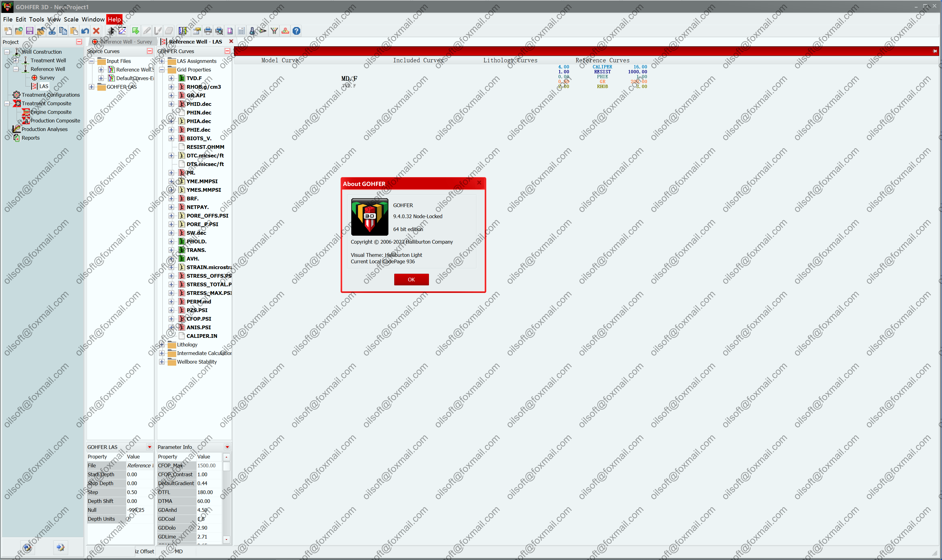The image size is (942, 560).
Task: Collapse the Source Curves panel
Action: pos(150,51)
